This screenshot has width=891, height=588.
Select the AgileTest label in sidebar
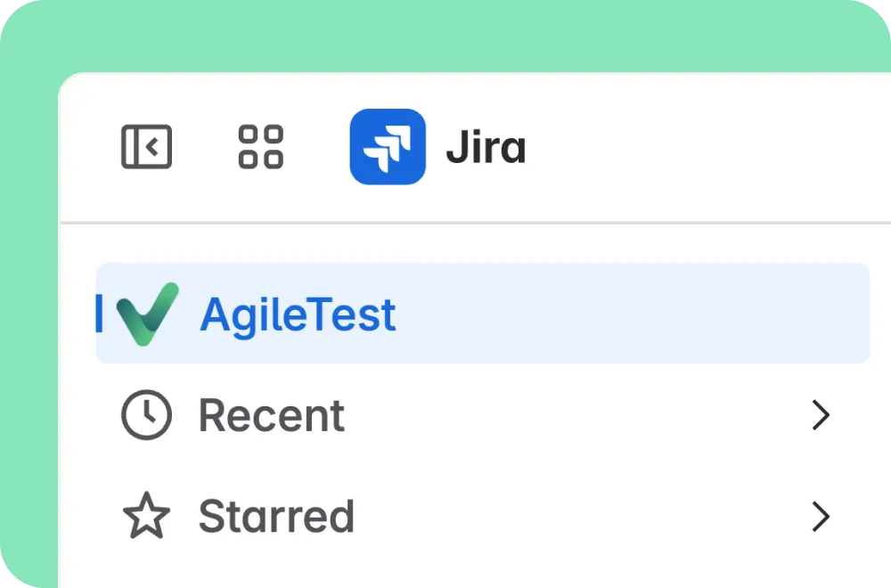(298, 315)
